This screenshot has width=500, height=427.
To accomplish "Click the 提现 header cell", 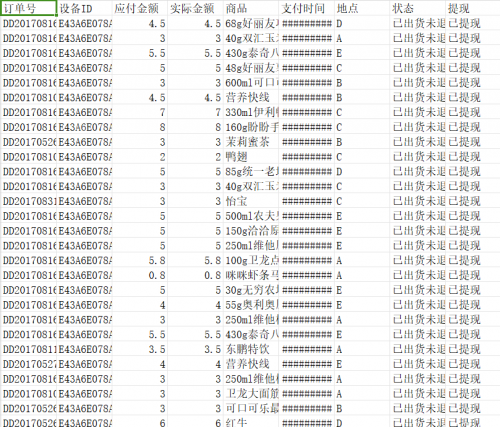I will [x=473, y=8].
